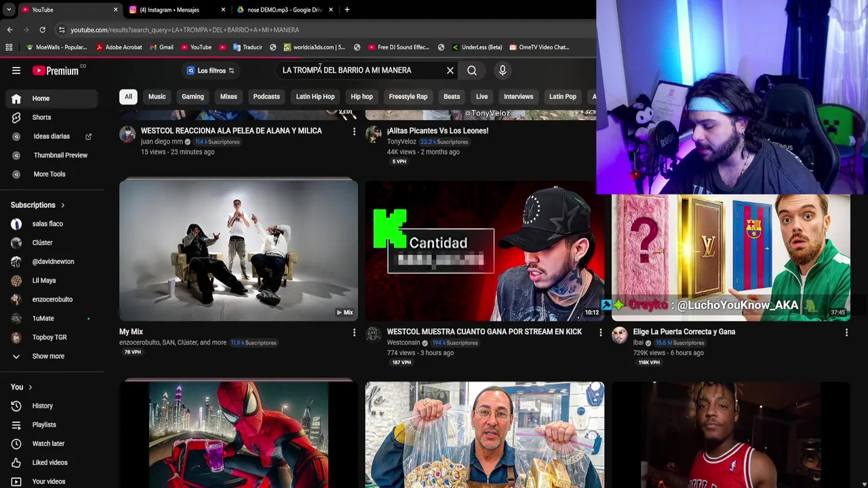This screenshot has width=868, height=488.
Task: Switch to Instagram Mensajes browser tab
Action: (x=176, y=9)
